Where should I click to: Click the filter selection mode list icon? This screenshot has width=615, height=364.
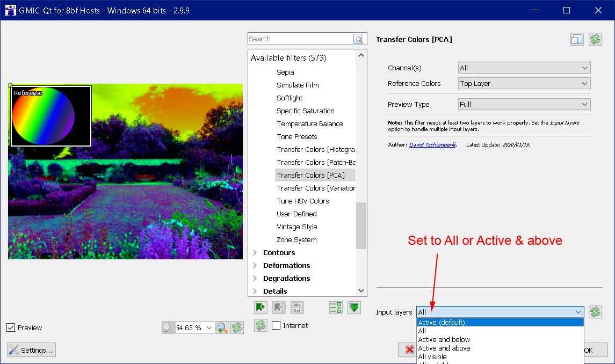[x=336, y=308]
